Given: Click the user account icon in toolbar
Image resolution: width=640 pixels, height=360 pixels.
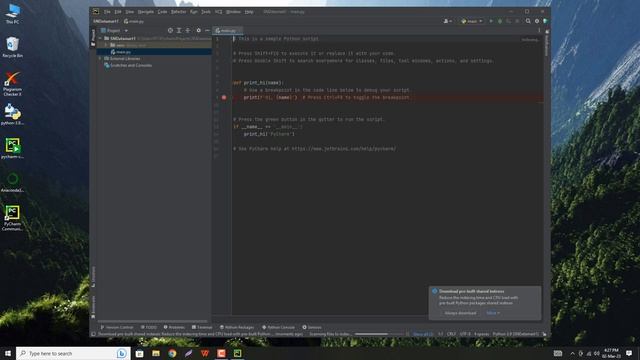Looking at the screenshot, I should pyautogui.click(x=447, y=21).
